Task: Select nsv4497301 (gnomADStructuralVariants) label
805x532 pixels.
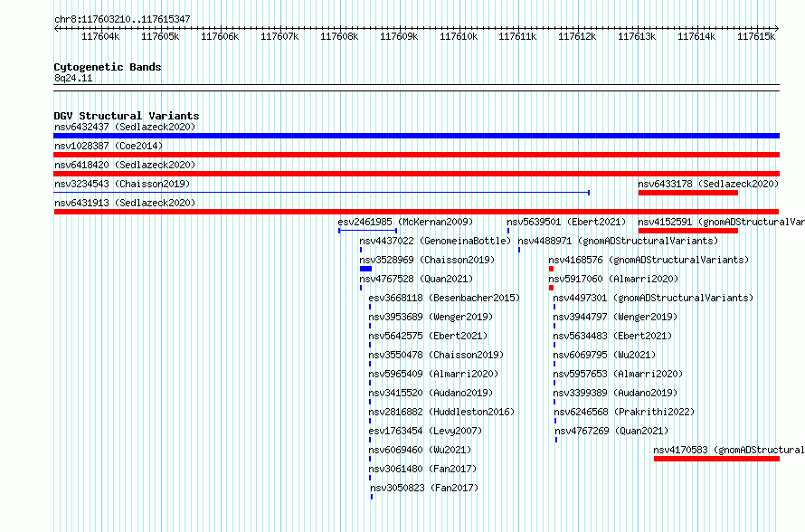Action: click(x=653, y=298)
